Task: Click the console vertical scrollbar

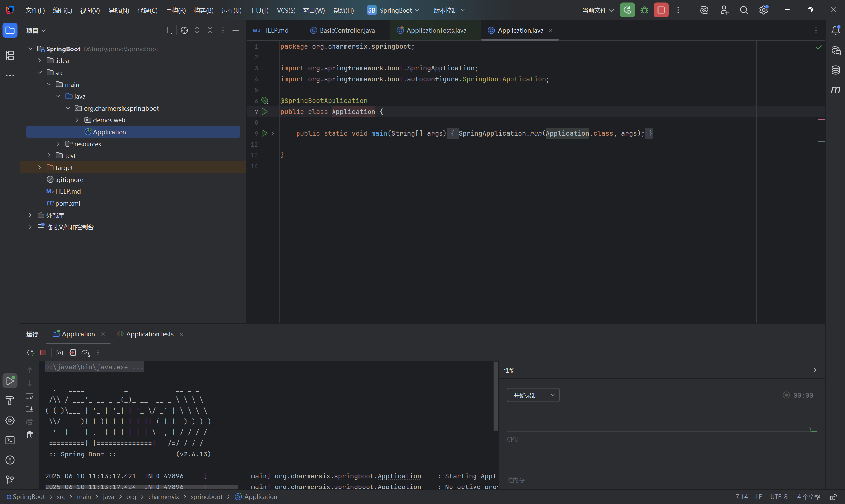Action: pos(495,397)
